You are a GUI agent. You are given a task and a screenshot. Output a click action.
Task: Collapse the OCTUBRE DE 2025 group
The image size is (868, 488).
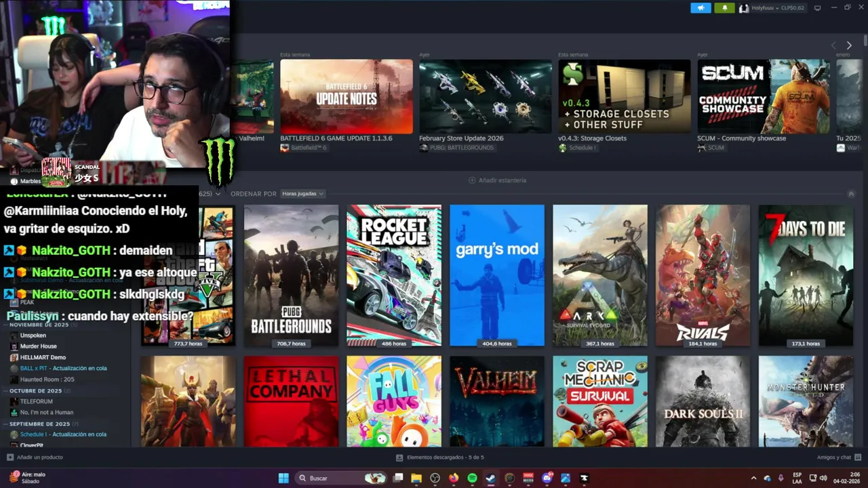(5, 391)
